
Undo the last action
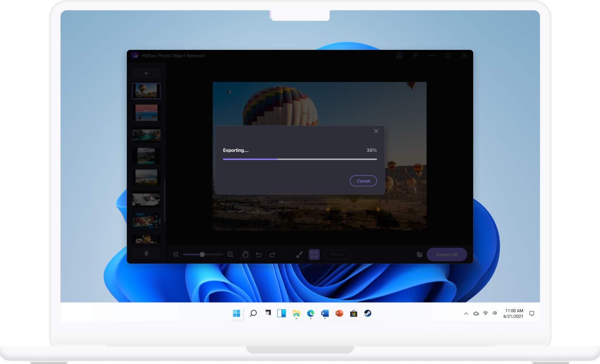(259, 254)
